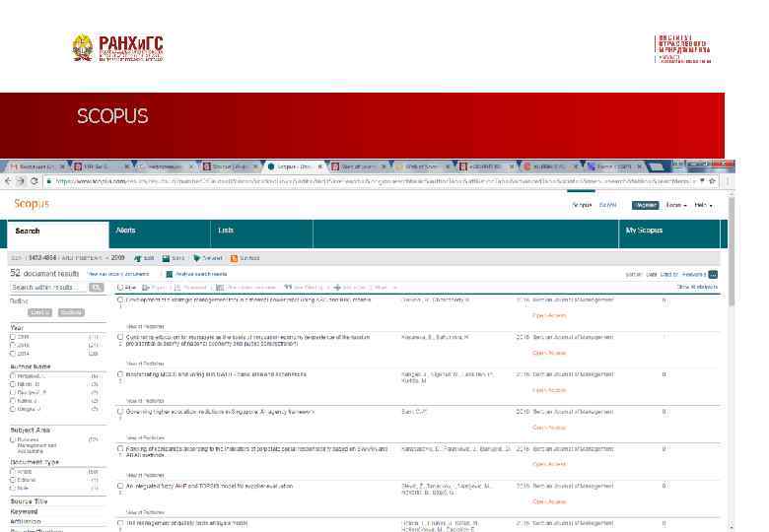The image size is (769, 532).
Task: Click the Save search icon
Action: coord(166,258)
